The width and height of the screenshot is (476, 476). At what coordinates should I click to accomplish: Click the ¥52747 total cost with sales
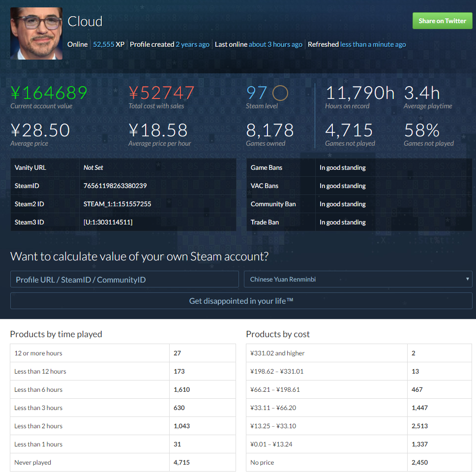click(161, 93)
